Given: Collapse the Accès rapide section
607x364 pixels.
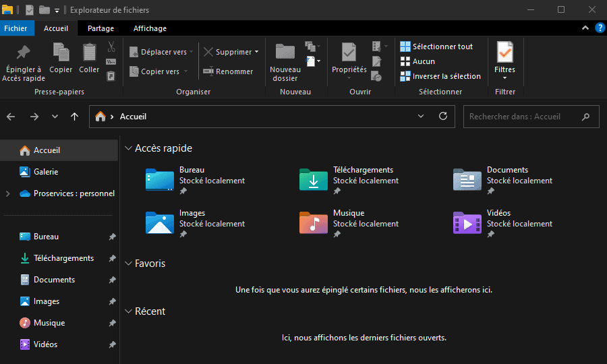Looking at the screenshot, I should 129,148.
